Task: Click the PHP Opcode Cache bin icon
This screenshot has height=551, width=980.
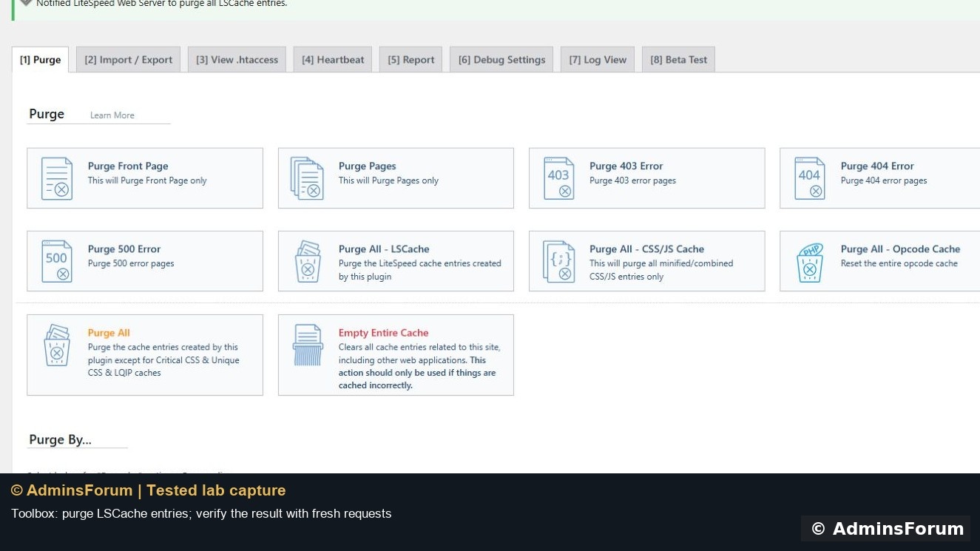Action: (810, 261)
